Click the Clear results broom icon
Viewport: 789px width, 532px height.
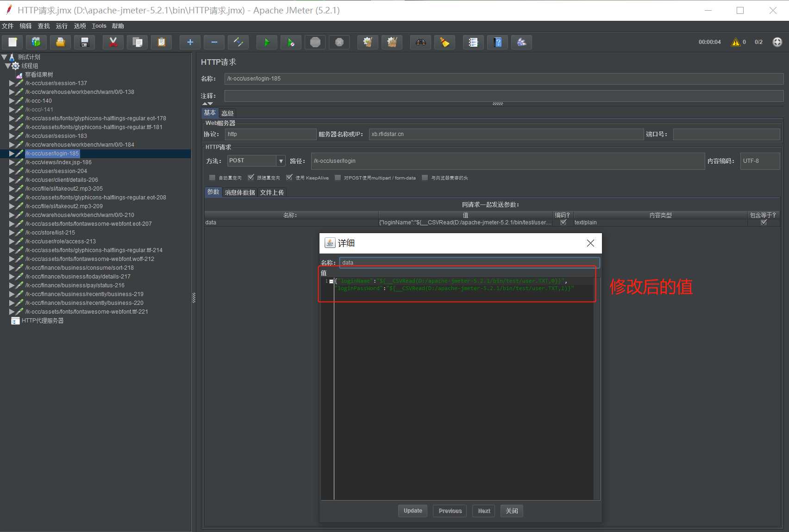point(368,42)
